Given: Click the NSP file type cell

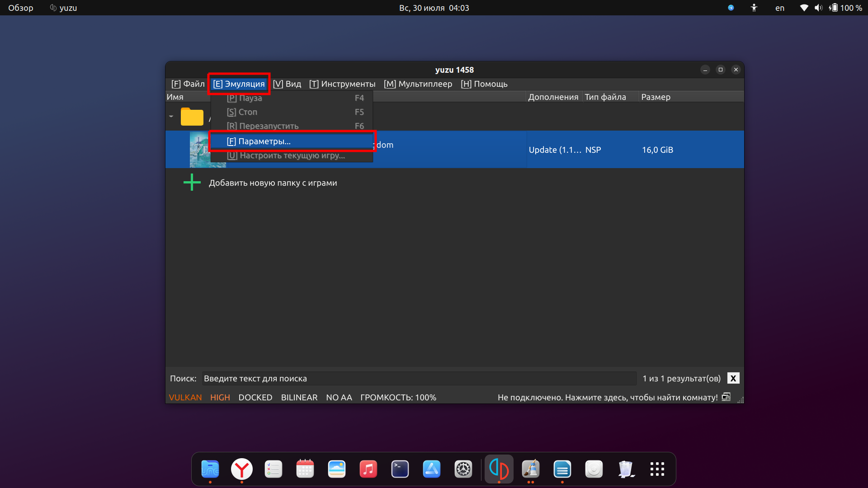Looking at the screenshot, I should pos(593,150).
